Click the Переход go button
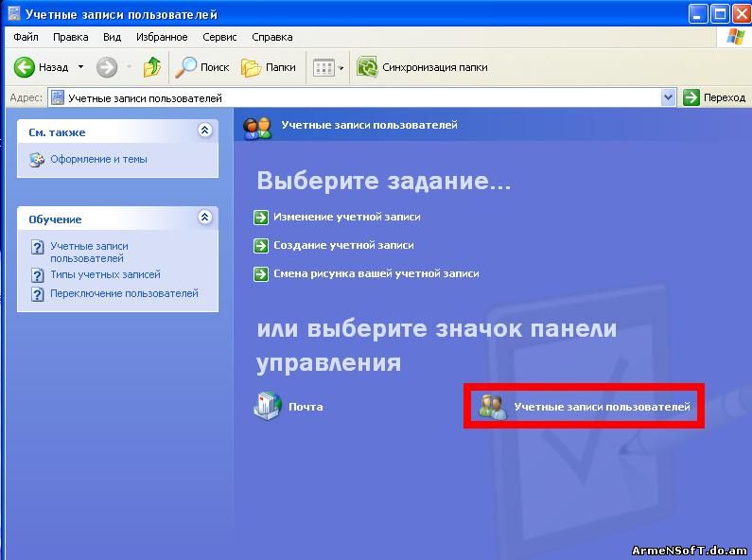The height and width of the screenshot is (560, 752). [714, 97]
